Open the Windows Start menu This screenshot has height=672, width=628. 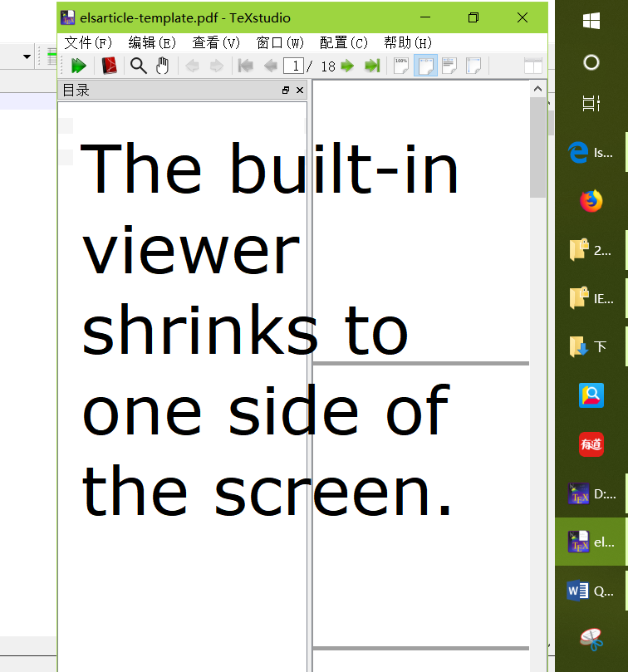click(x=591, y=21)
